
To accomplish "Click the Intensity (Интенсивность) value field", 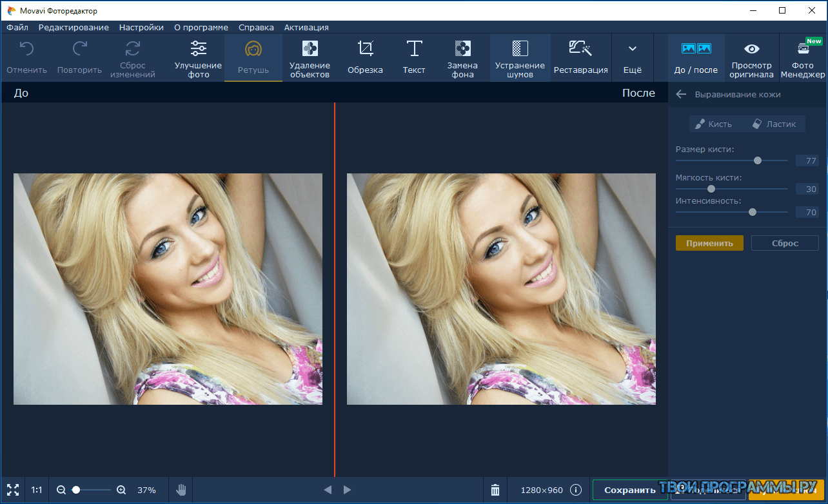I will pyautogui.click(x=807, y=212).
